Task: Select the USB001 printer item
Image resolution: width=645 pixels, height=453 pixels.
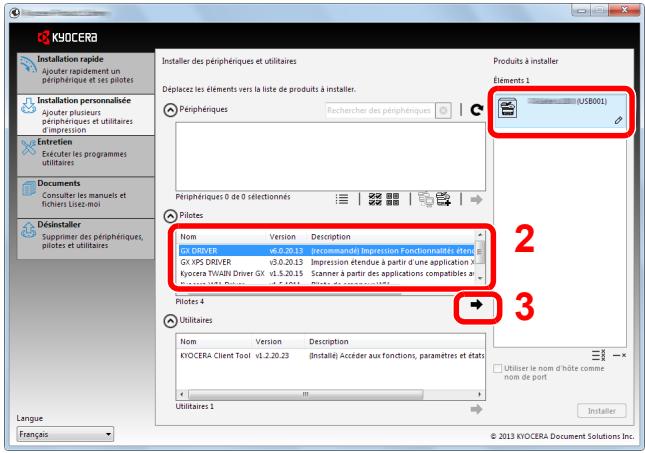Action: 560,112
